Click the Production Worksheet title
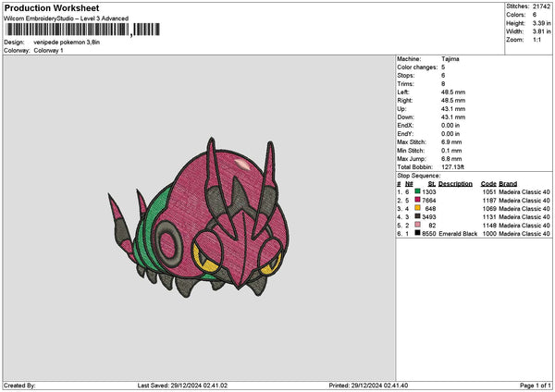Screen dimensions: 555x392 coord(52,7)
